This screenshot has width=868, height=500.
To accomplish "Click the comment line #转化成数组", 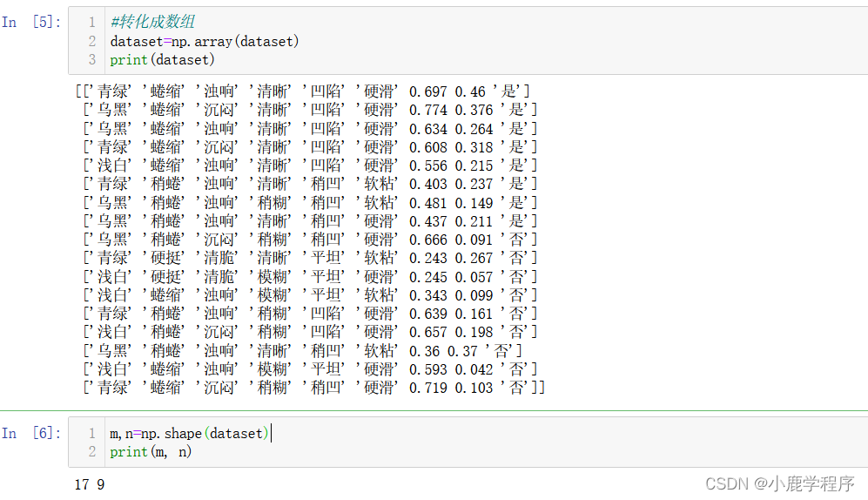I will 152,22.
